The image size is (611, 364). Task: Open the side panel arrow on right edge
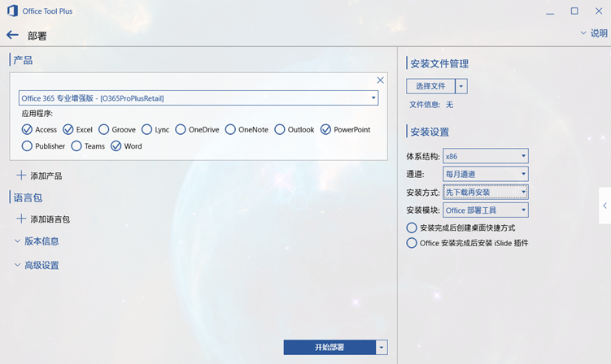click(604, 206)
